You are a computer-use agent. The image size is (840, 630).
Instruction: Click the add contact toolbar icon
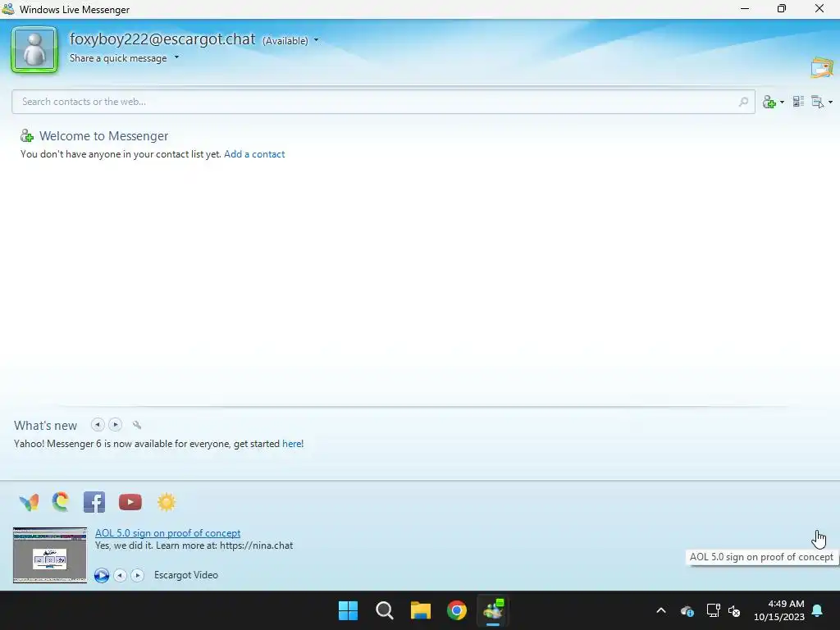tap(769, 102)
